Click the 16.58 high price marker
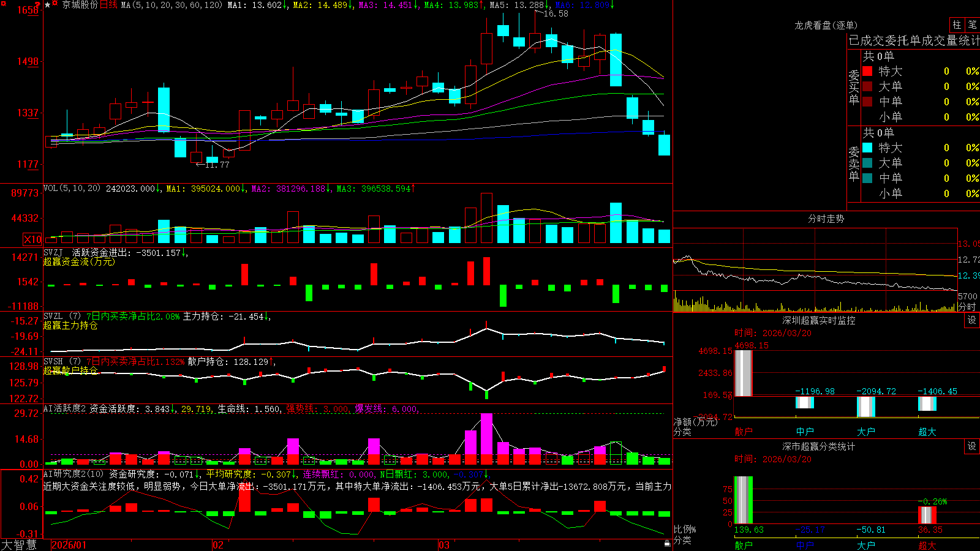Screen dimensions: 980x551 [556, 13]
